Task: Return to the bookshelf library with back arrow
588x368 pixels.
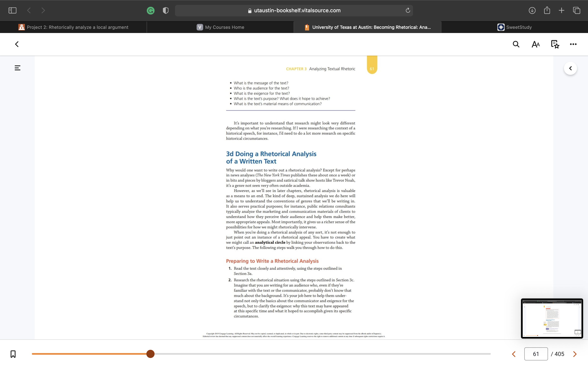Action: click(17, 44)
